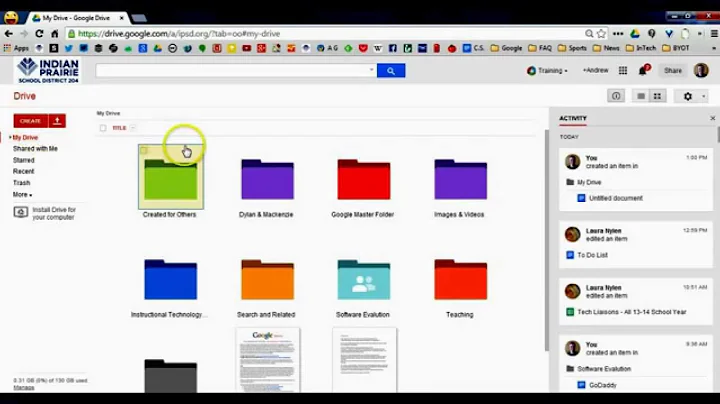Viewport: 720px width, 404px height.
Task: Reload the page
Action: point(39,34)
